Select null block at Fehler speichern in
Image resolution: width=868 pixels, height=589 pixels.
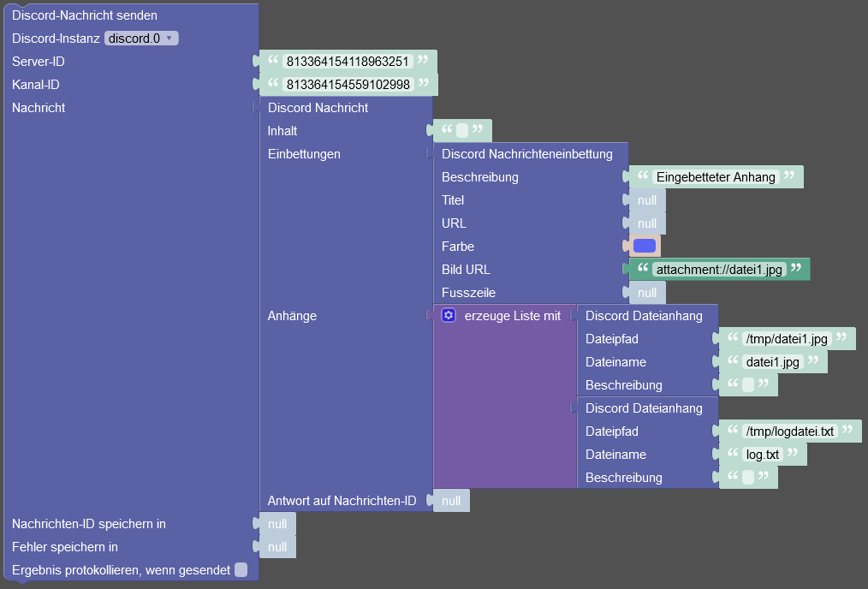tap(276, 547)
